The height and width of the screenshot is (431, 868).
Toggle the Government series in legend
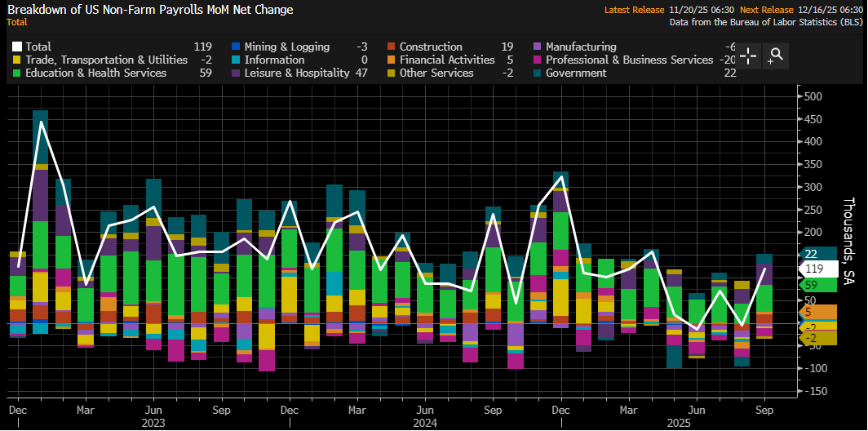[576, 73]
